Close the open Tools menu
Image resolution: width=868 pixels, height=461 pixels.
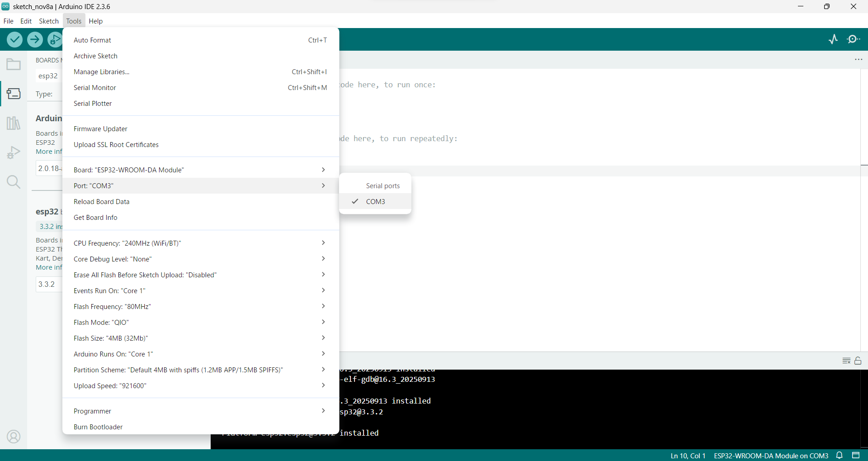click(74, 21)
